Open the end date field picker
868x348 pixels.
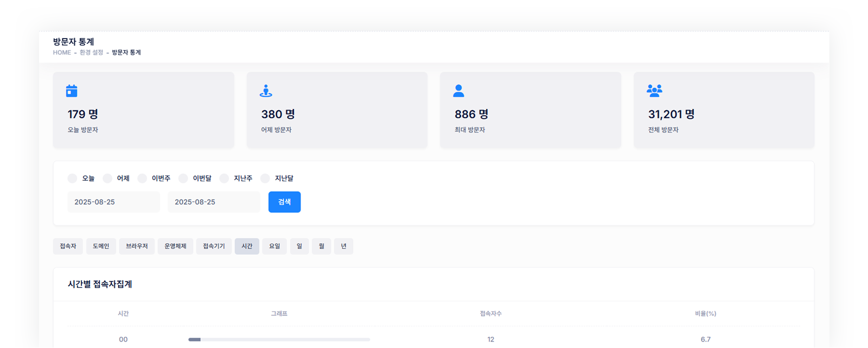point(214,202)
